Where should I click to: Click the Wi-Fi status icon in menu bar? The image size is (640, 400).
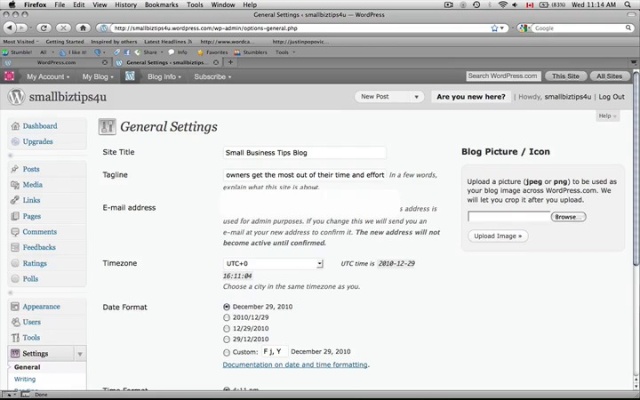pos(502,5)
